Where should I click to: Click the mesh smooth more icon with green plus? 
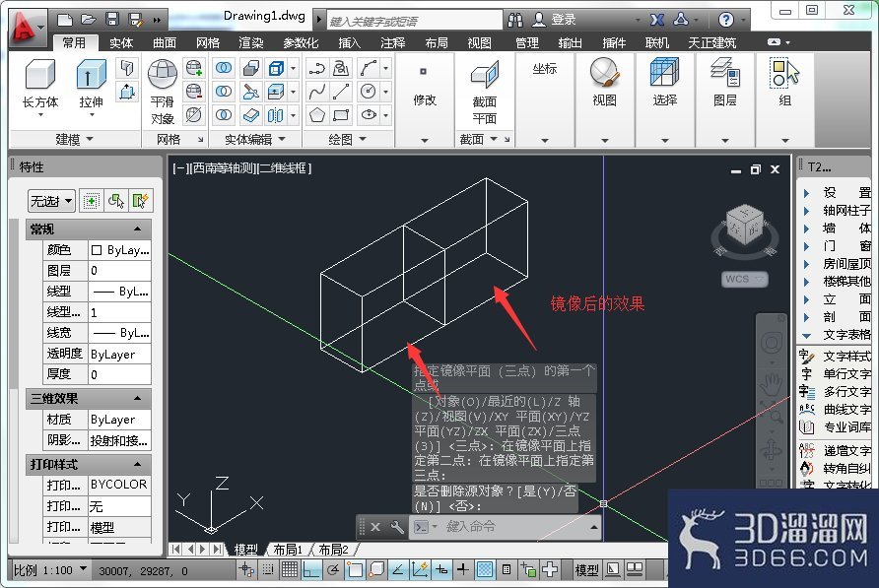[194, 68]
